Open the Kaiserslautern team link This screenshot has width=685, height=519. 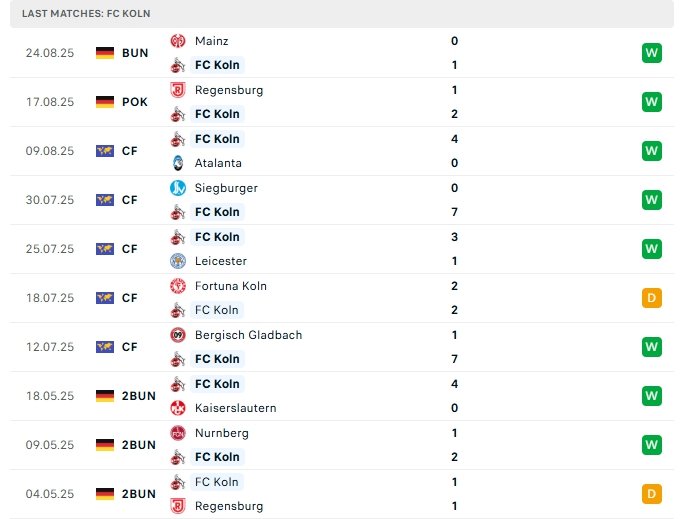point(235,408)
